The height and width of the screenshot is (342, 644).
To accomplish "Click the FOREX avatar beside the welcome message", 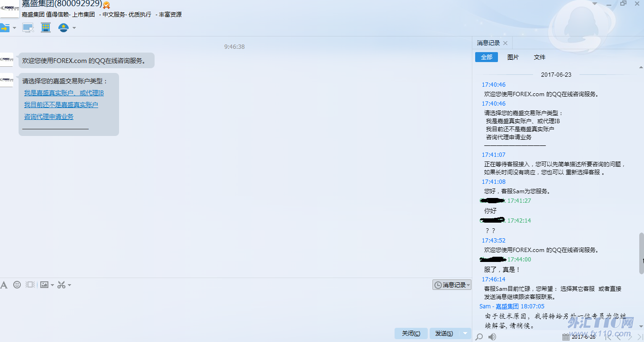I will tap(7, 60).
